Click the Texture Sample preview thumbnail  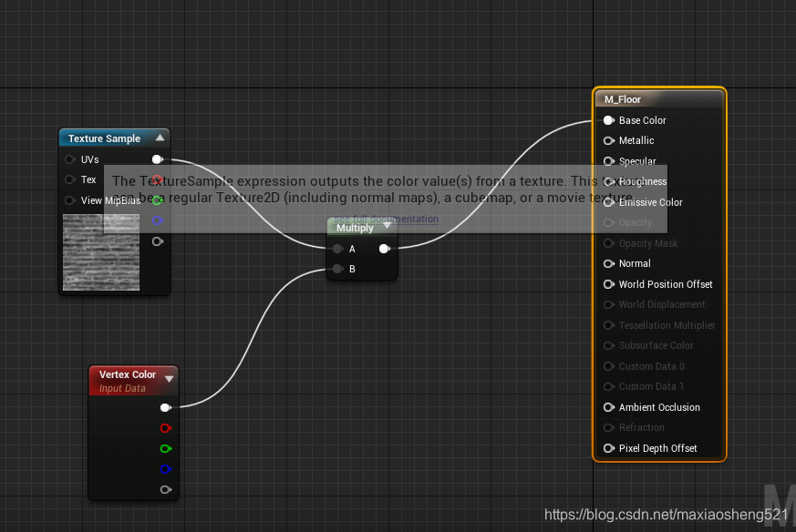pyautogui.click(x=101, y=252)
